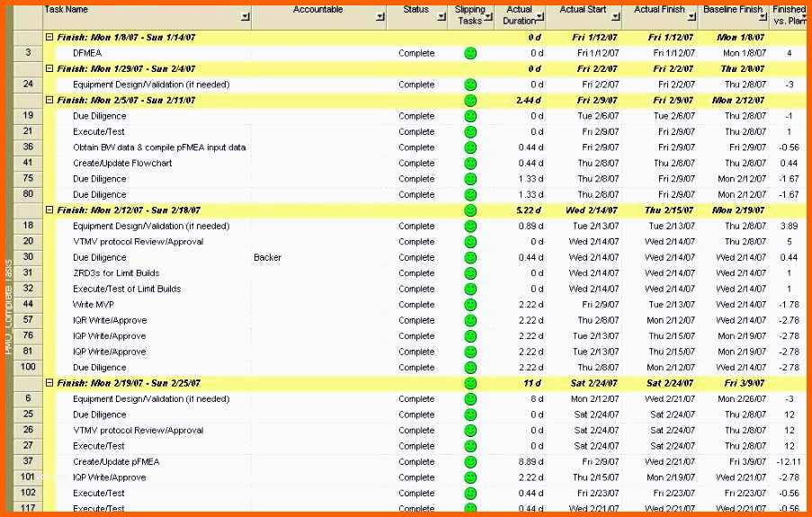The height and width of the screenshot is (517, 812).
Task: Click the smiley icon in the Create/Update pFMEA row
Action: [x=470, y=461]
